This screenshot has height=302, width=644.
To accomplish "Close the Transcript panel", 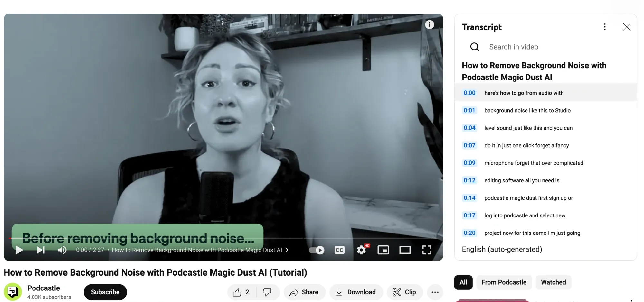I will point(627,27).
